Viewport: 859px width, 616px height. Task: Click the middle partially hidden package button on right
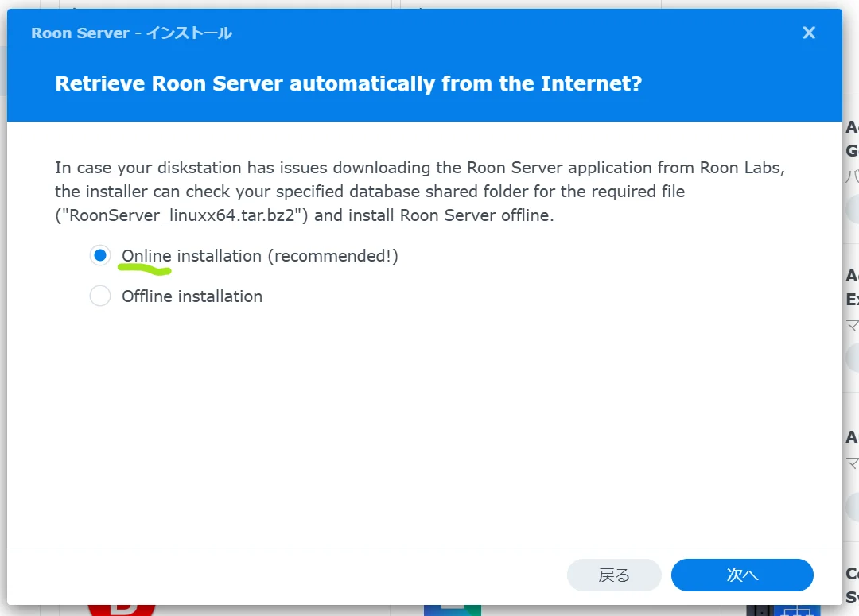click(x=852, y=357)
